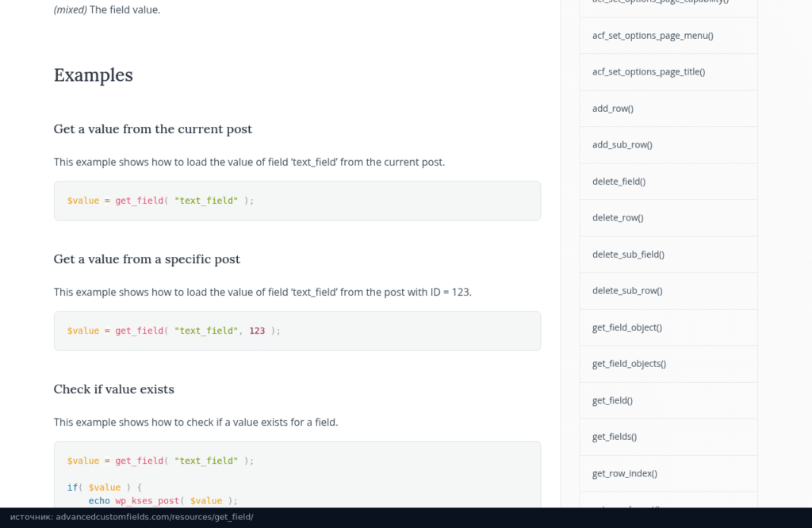Open acf_set_options_page_menu() sidebar link
Screen dimensions: 812x528
[653, 36]
